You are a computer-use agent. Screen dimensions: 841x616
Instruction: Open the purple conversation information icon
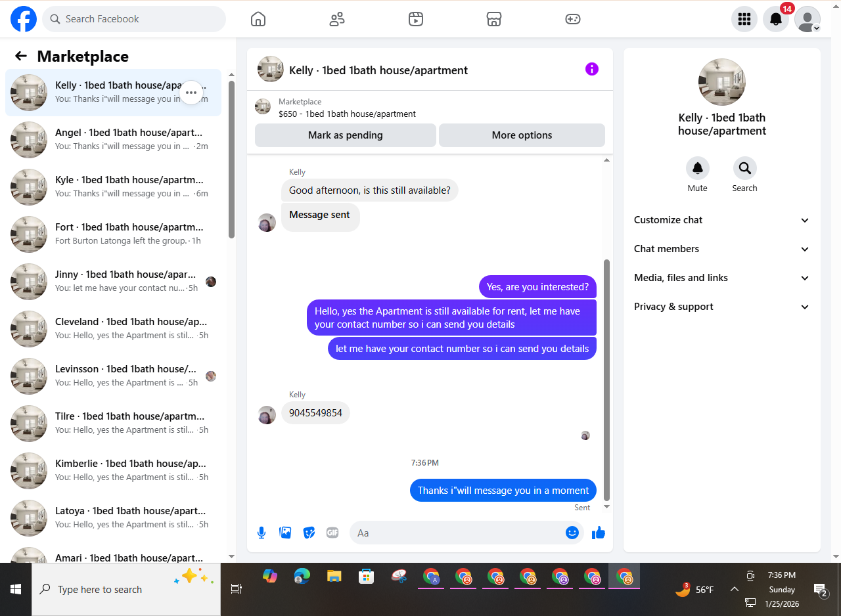[x=592, y=69]
